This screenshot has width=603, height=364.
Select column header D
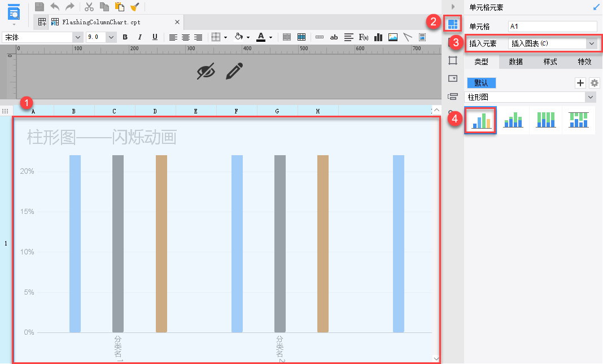coord(155,111)
